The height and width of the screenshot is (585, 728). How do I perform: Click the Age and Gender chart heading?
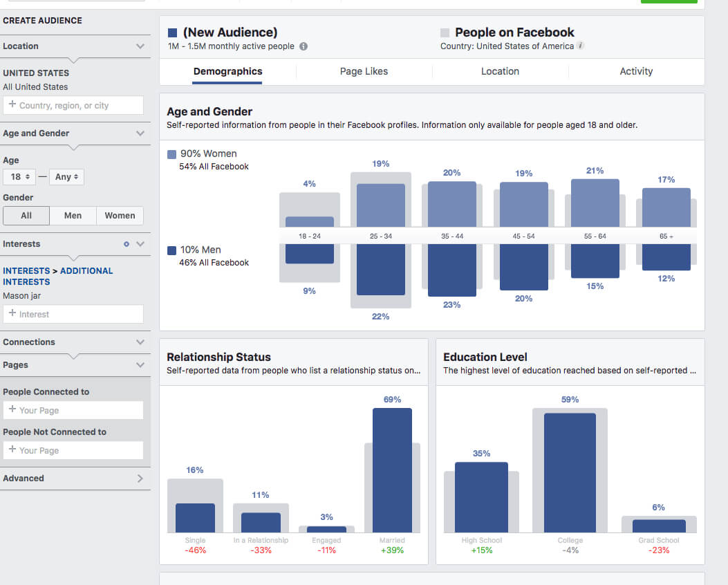click(x=209, y=111)
